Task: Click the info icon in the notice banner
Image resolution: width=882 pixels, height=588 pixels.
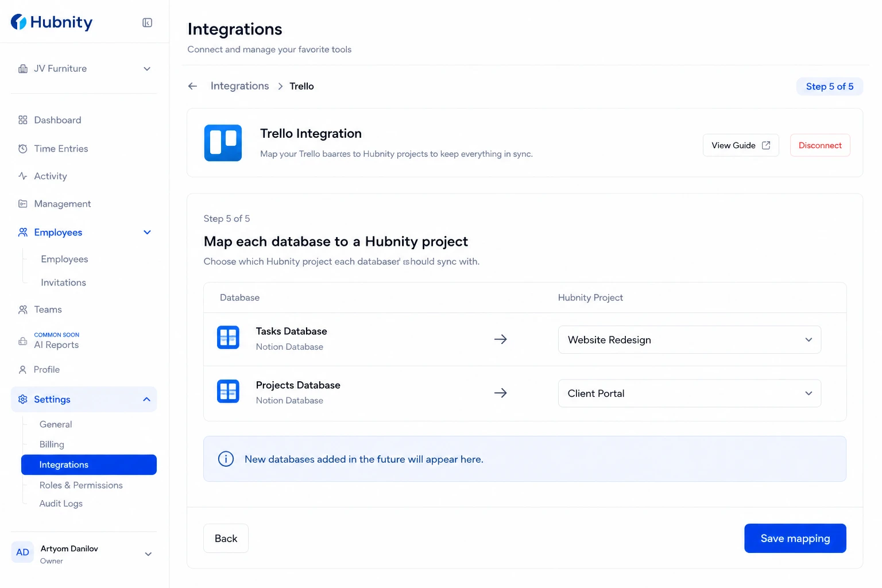Action: tap(226, 459)
